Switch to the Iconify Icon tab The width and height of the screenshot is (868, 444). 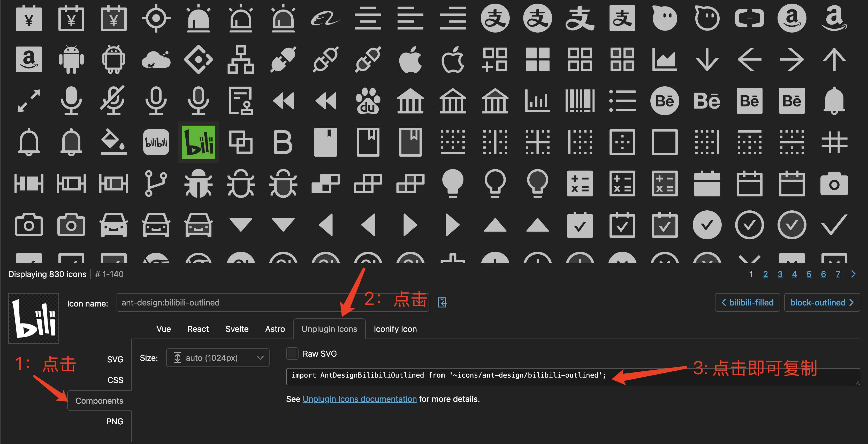[395, 329]
